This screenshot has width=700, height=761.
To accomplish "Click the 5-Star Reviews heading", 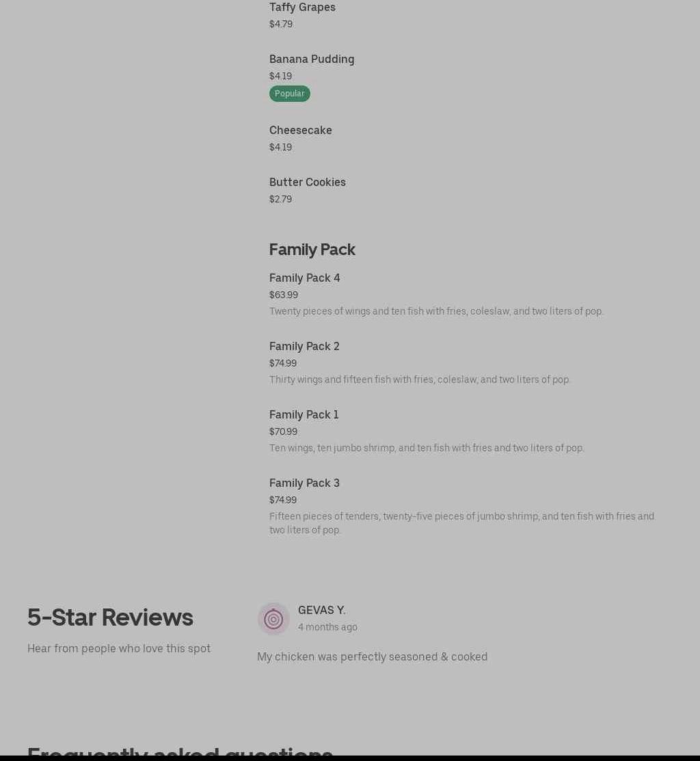I will pyautogui.click(x=110, y=617).
